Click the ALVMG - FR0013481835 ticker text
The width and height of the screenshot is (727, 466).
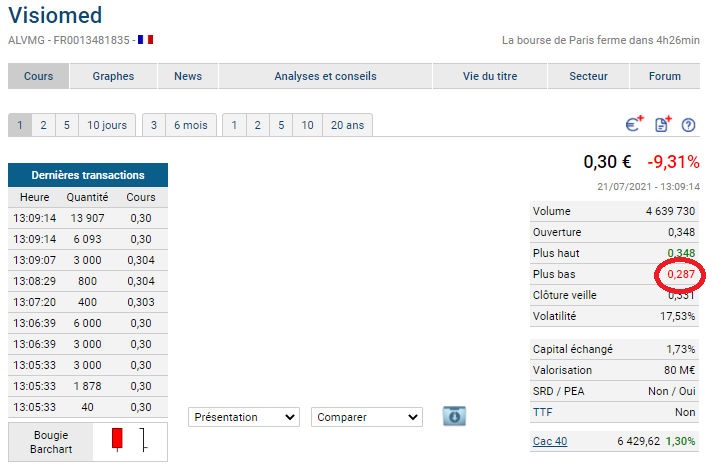[69, 40]
